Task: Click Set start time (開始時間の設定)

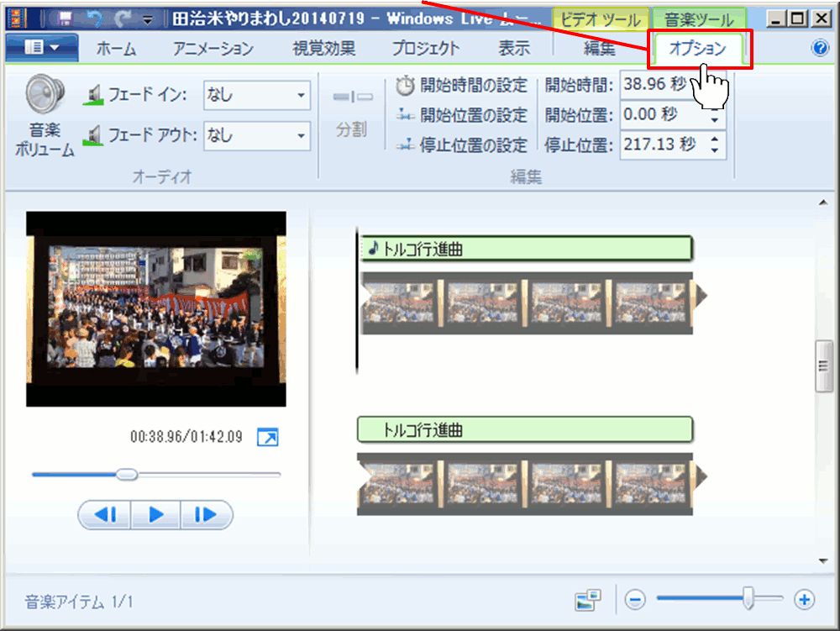Action: pos(462,86)
